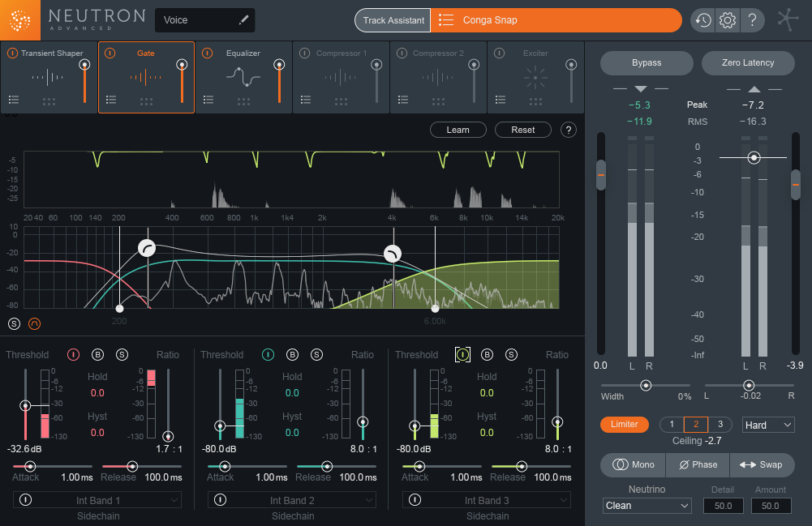This screenshot has width=812, height=526.
Task: Toggle band 3 gate power (green)
Action: pyautogui.click(x=462, y=354)
